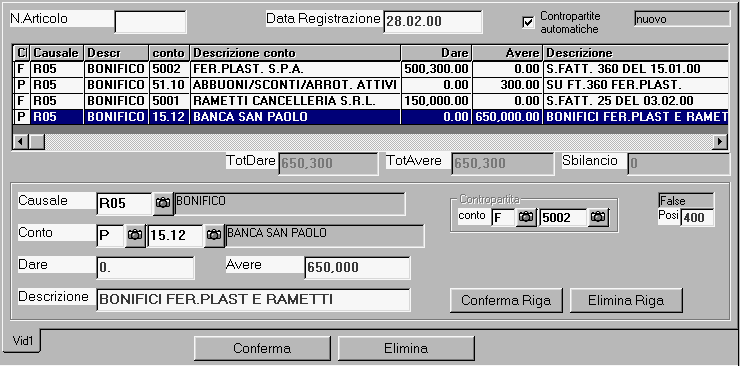This screenshot has width=740, height=366.
Task: Toggle Contropartite automatiche checkbox
Action: pyautogui.click(x=528, y=23)
